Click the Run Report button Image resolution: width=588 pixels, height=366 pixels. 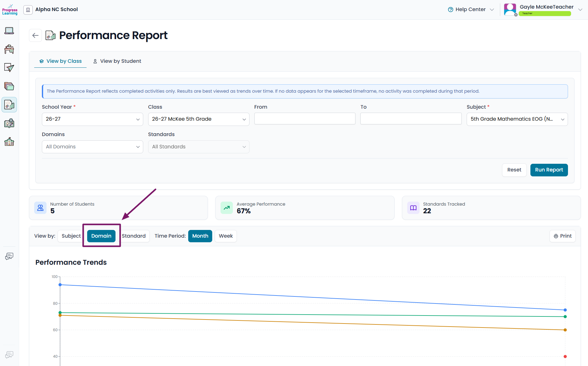tap(549, 170)
